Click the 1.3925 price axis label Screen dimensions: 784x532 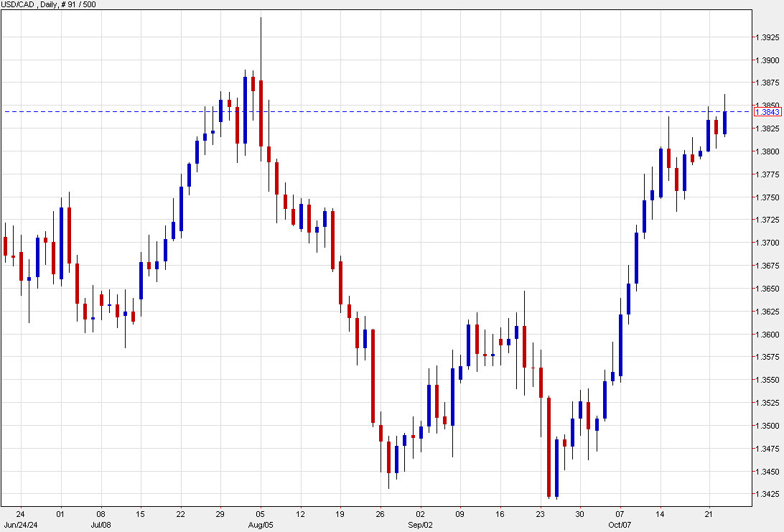click(767, 37)
